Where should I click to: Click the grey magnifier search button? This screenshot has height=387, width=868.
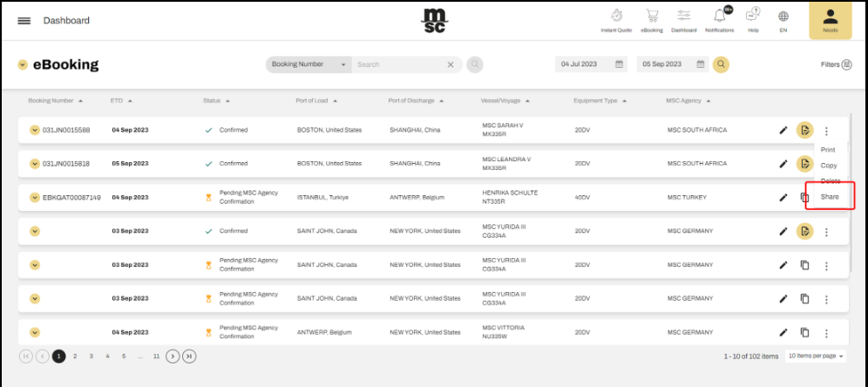(474, 64)
